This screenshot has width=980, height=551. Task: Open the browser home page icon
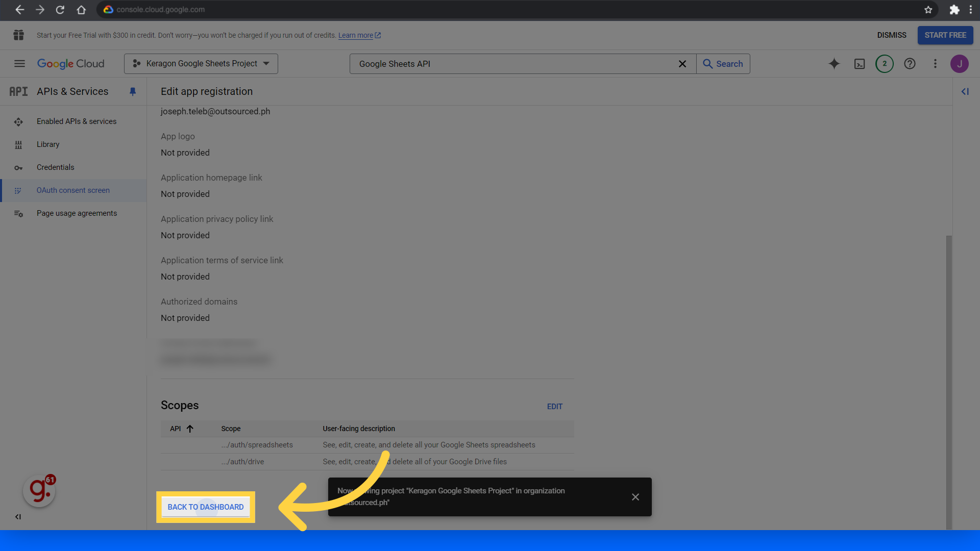tap(81, 10)
